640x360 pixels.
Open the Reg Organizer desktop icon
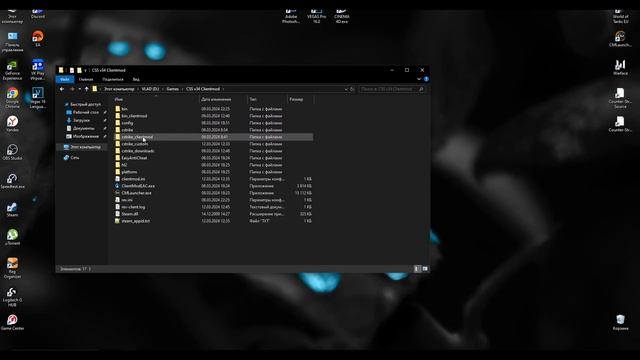[12, 268]
